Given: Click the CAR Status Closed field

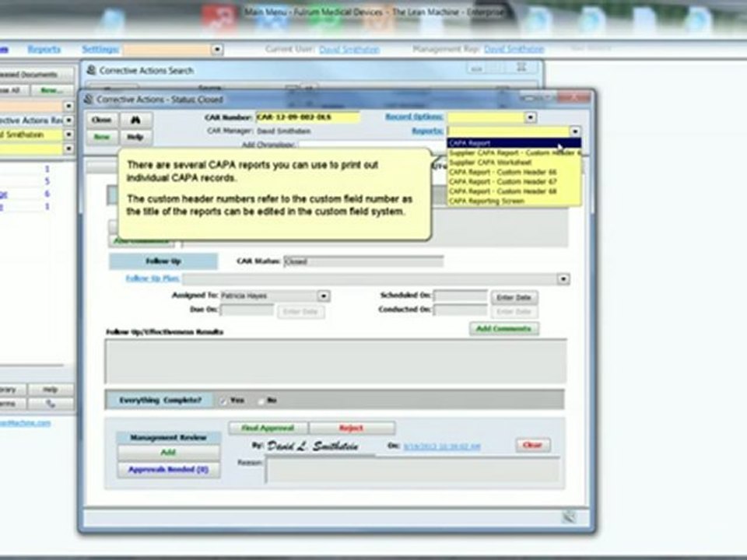Looking at the screenshot, I should pos(363,261).
